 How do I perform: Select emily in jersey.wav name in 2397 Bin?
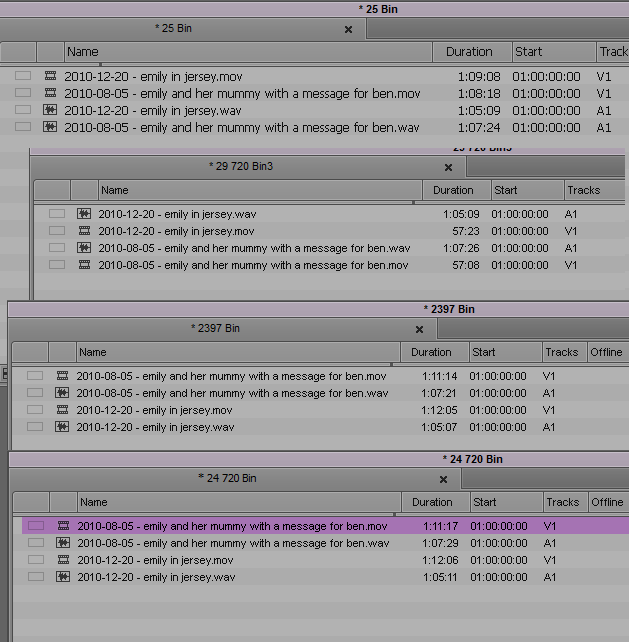click(155, 427)
